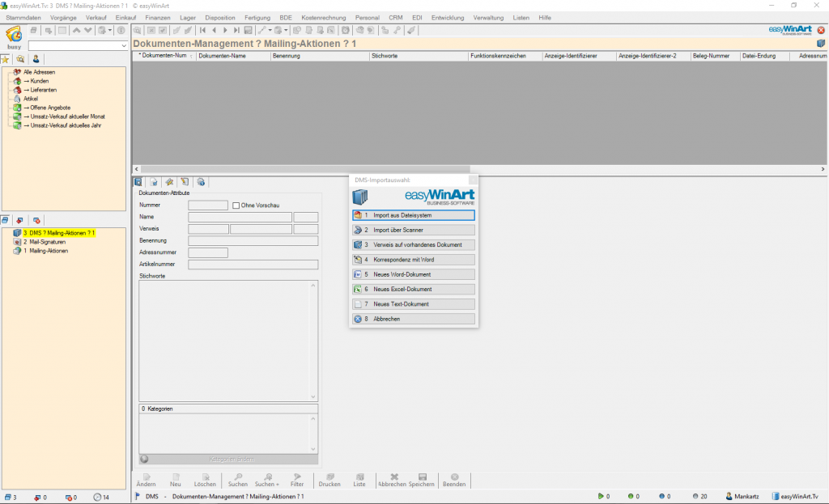Select 'Import aus Dateisystem' in DMS-Importauswahl
829x504 pixels.
[413, 215]
